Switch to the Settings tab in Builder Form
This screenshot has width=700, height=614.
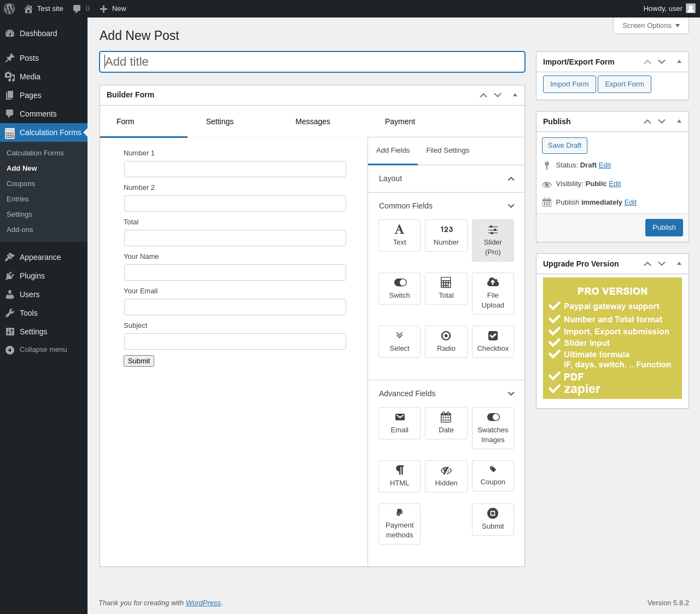click(220, 121)
